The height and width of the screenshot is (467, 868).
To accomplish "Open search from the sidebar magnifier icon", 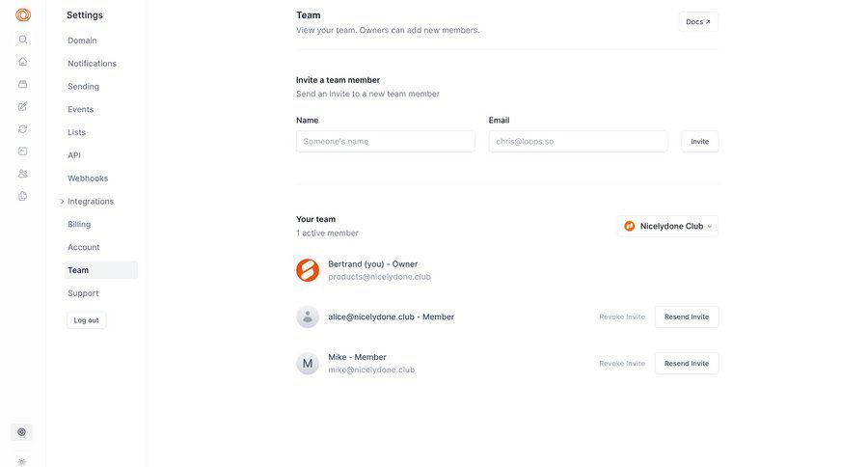I will [23, 40].
